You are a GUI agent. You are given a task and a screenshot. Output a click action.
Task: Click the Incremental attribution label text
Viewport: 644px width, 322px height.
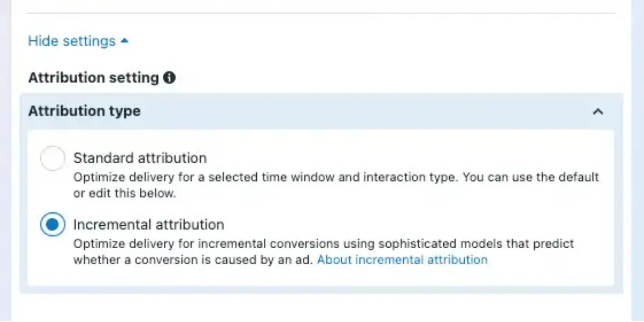[x=149, y=224]
